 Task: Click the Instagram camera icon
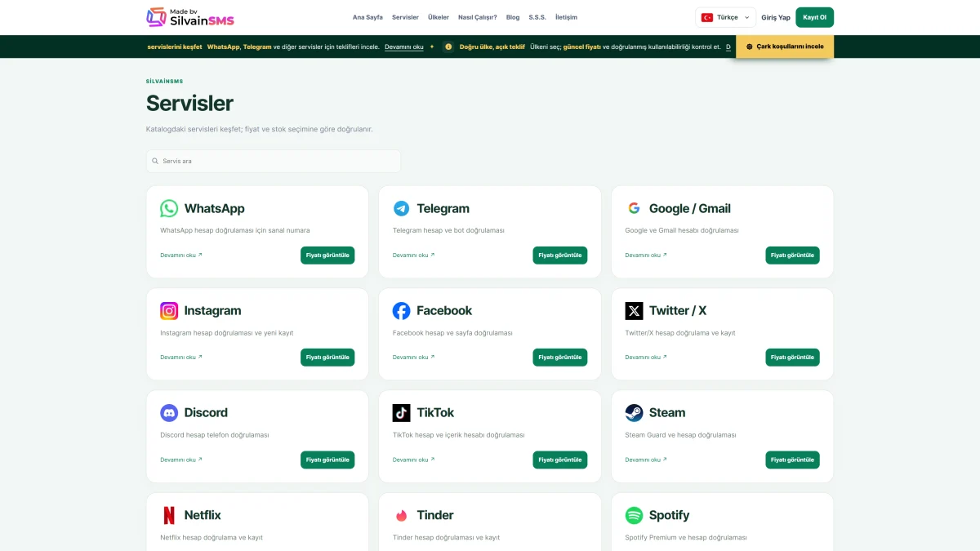pos(169,310)
